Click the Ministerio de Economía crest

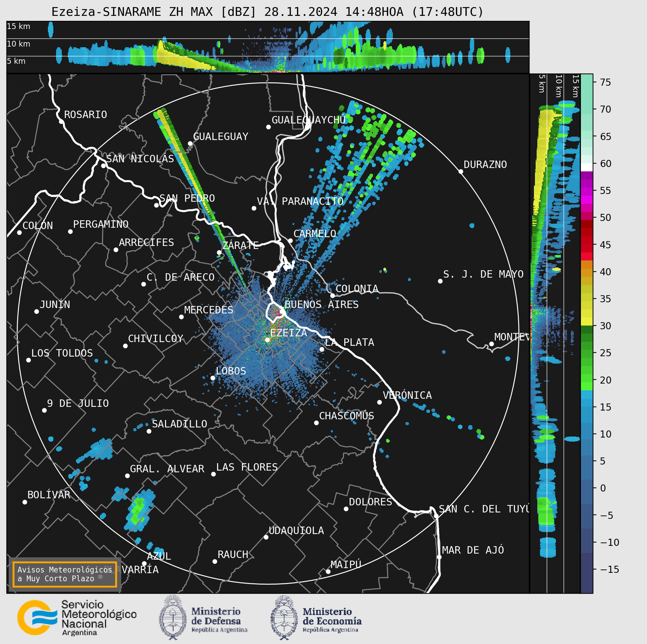click(x=284, y=617)
